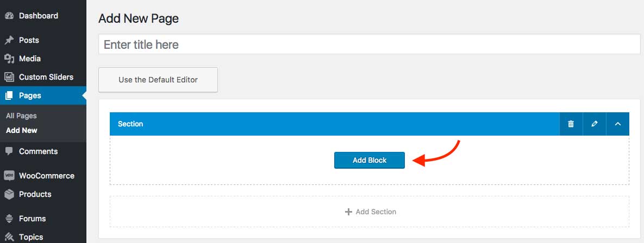Click the Add Block button
644x243 pixels.
coord(369,160)
